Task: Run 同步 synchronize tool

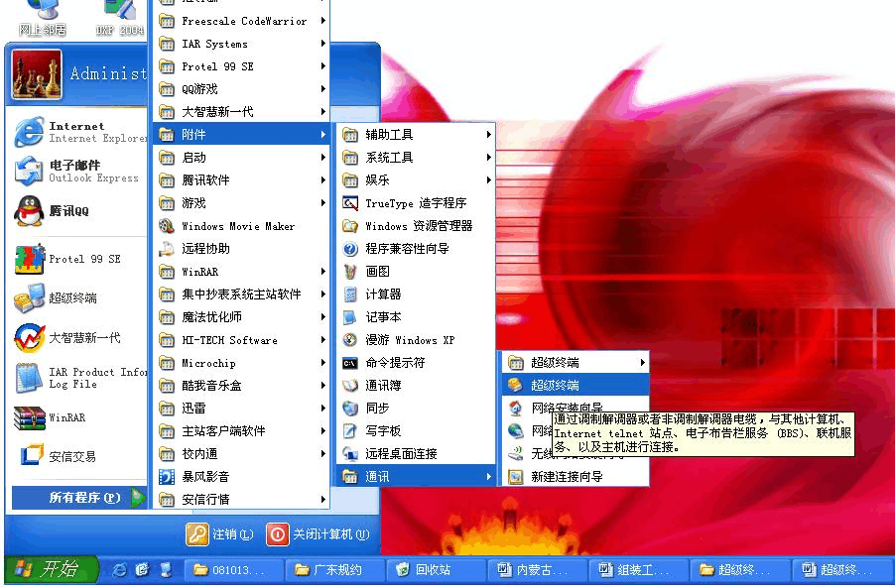Action: 416,409
